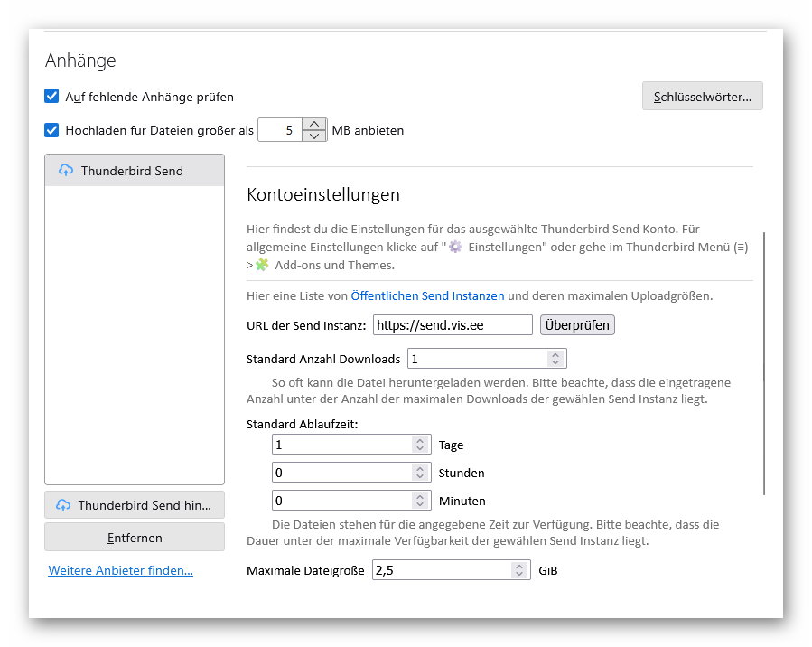This screenshot has height=647, width=812.
Task: Click the puzzle-piece Add-ons icon
Action: [262, 265]
